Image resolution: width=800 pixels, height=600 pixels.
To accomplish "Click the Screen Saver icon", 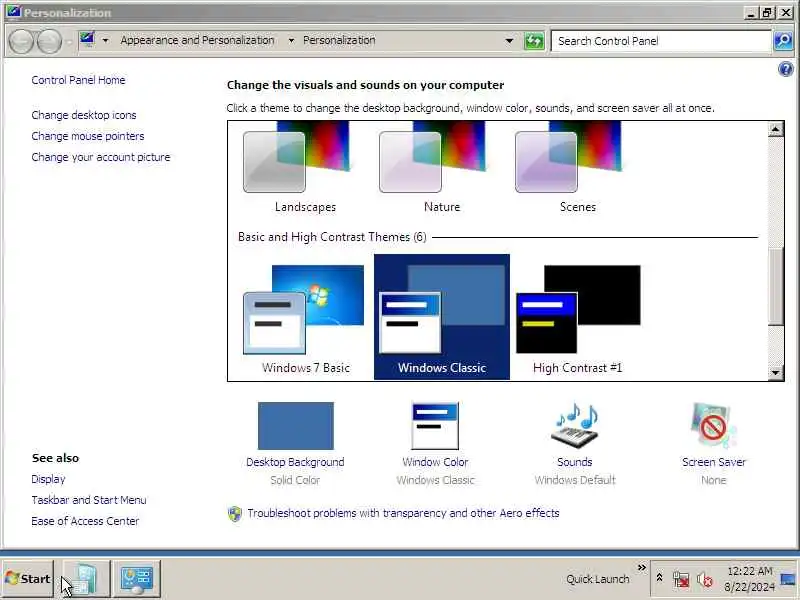I will [x=713, y=426].
